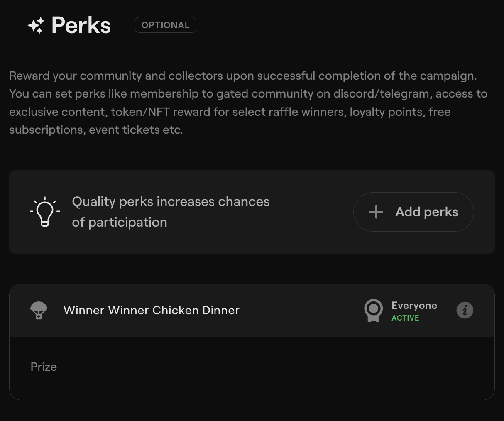Click the Quality perks increases chances tip text
The height and width of the screenshot is (421, 504).
tap(171, 201)
